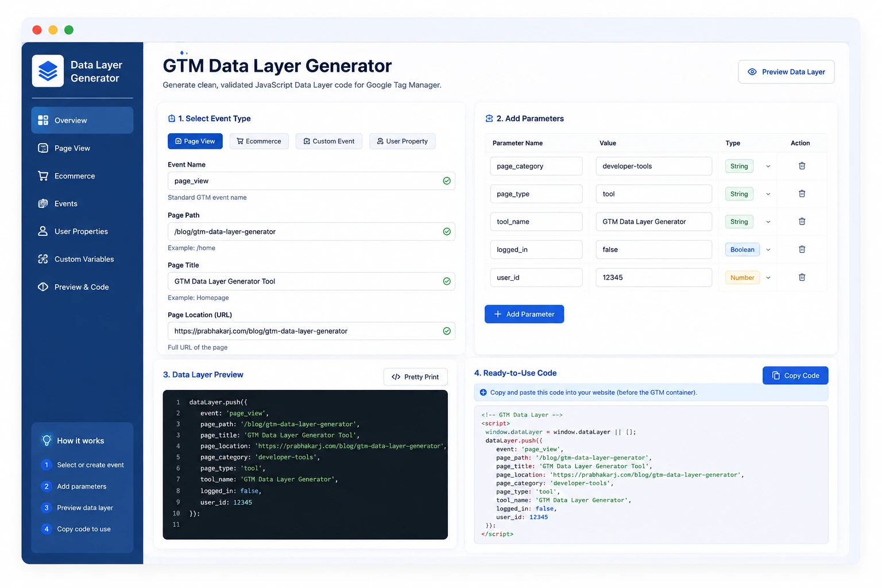Edit the page_category parameter name field
The height and width of the screenshot is (588, 882).
(x=536, y=166)
